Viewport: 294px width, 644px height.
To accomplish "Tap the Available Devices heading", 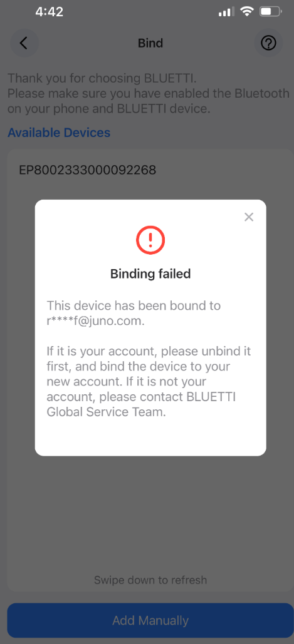I will coord(59,133).
